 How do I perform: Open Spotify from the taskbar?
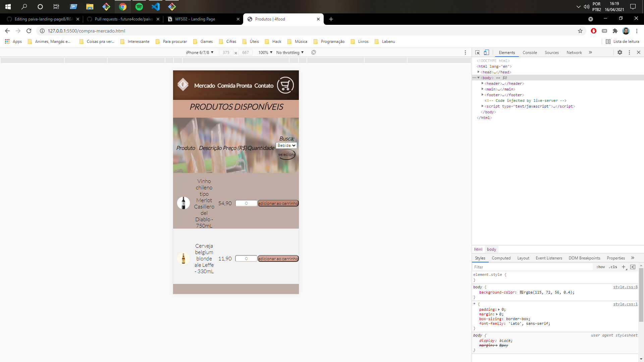pyautogui.click(x=139, y=6)
